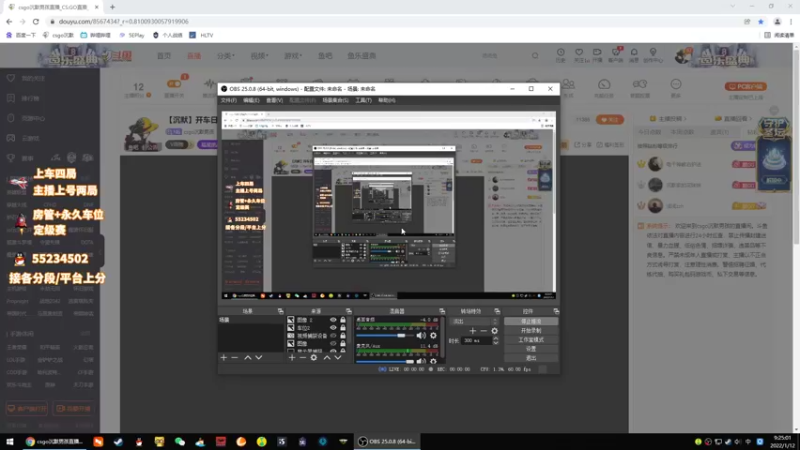
Task: Expand 视频 dropdown in Douyu navigation
Action: tap(259, 56)
